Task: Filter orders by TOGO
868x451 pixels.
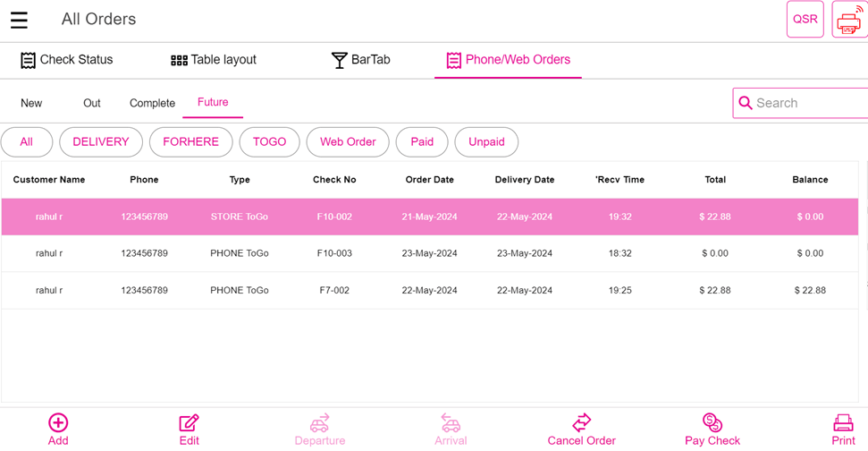Action: pos(269,142)
